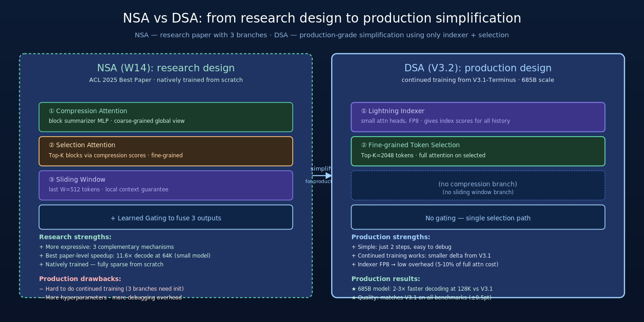644x322 pixels.
Task: Click '+ Simple: just 2 steps, easy to debug'
Action: click(x=401, y=247)
